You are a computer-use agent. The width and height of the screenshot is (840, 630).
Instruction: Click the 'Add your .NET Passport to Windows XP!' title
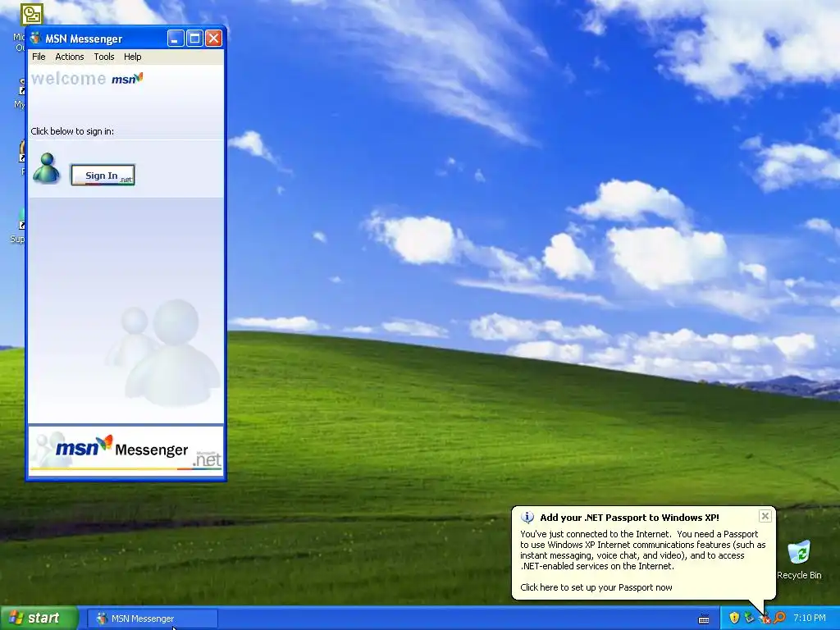coord(629,518)
